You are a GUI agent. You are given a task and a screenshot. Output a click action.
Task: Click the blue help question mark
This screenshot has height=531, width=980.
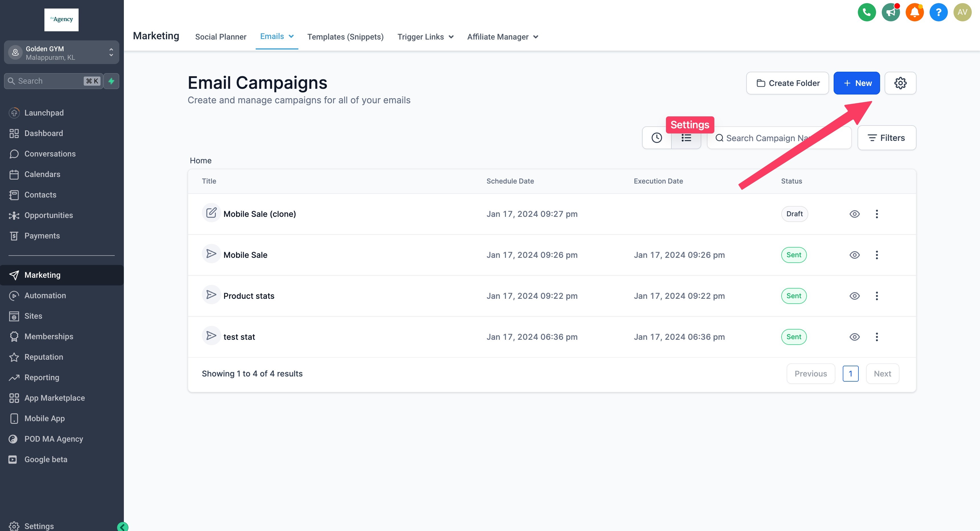click(938, 13)
